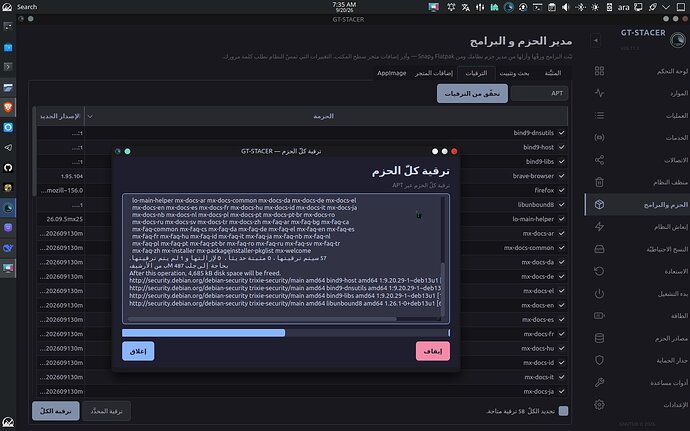Uncheck the mx-docs-ja package checkbox

click(x=562, y=391)
